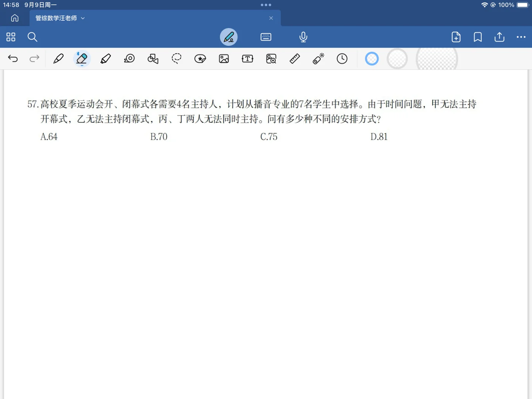This screenshot has width=532, height=399.
Task: Open the thumbnail grid view
Action: pos(11,37)
